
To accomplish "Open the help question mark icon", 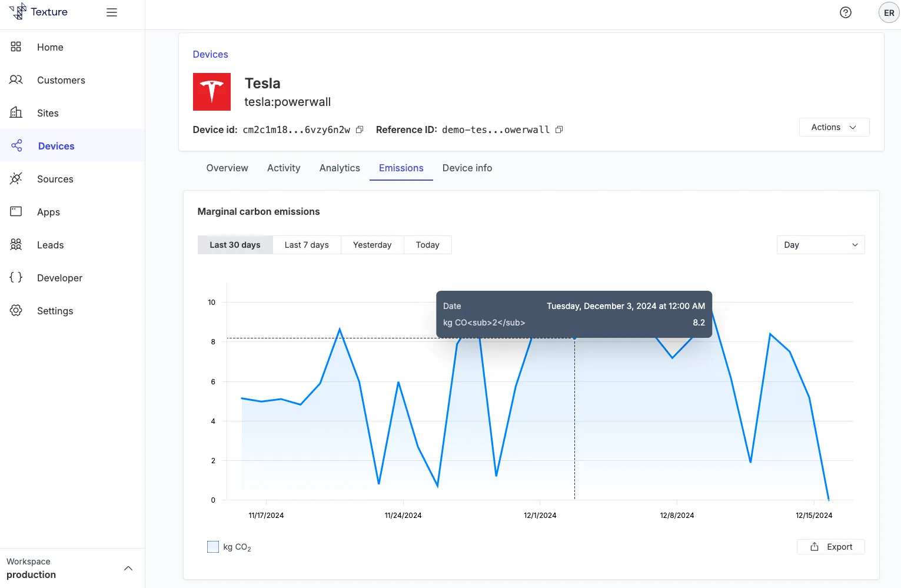I will click(846, 12).
